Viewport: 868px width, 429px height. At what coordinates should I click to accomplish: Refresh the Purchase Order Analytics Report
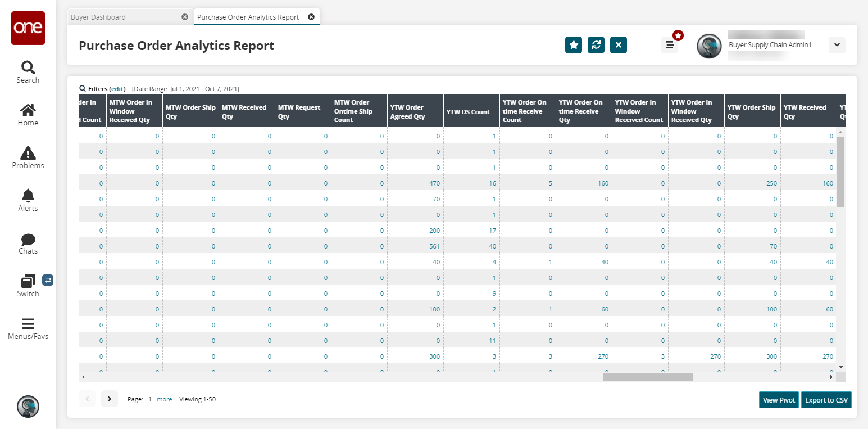pyautogui.click(x=596, y=45)
